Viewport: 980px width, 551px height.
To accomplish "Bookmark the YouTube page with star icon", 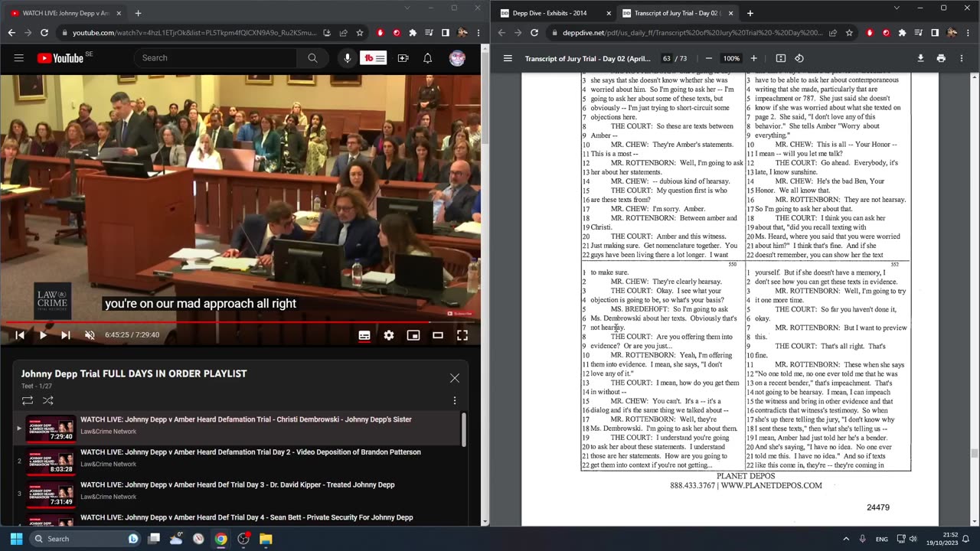I will click(x=360, y=33).
